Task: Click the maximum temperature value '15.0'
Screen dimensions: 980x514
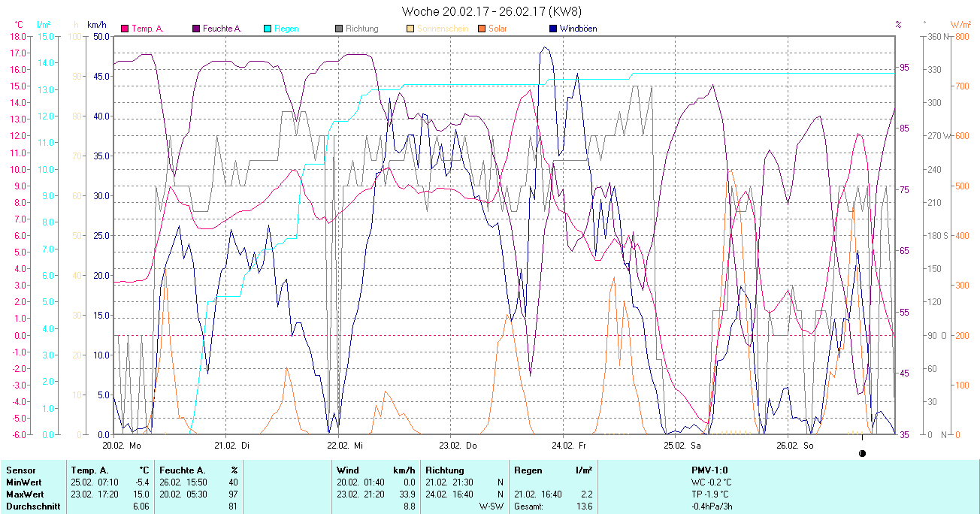Action: point(142,494)
